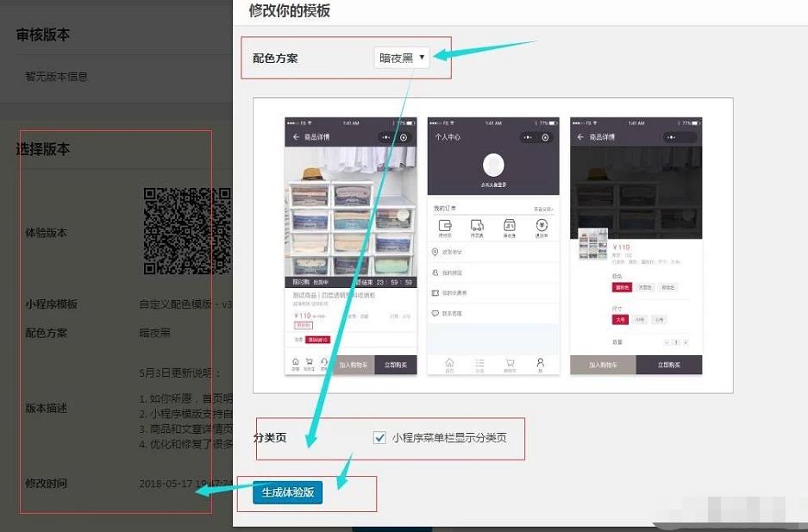Click the 退款 refund order icon
The image size is (808, 532).
[x=540, y=226]
